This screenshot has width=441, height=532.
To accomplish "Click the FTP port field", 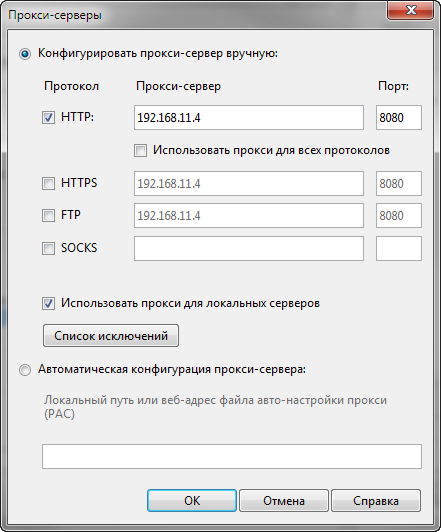I will pos(399,215).
